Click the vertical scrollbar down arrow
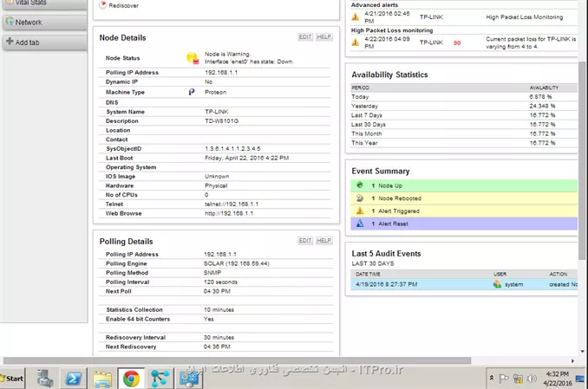The height and width of the screenshot is (389, 588). click(583, 352)
